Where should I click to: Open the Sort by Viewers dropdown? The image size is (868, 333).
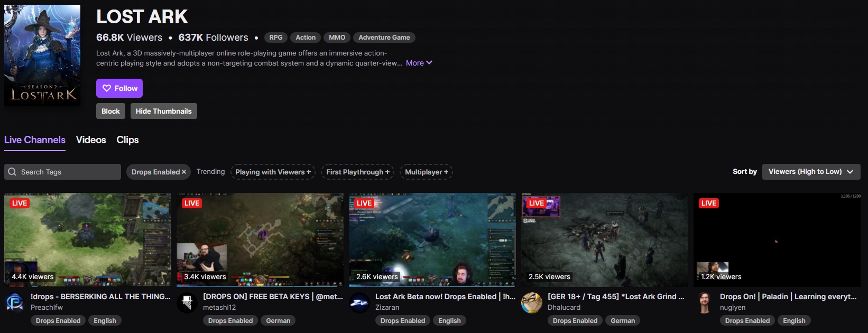(x=811, y=172)
